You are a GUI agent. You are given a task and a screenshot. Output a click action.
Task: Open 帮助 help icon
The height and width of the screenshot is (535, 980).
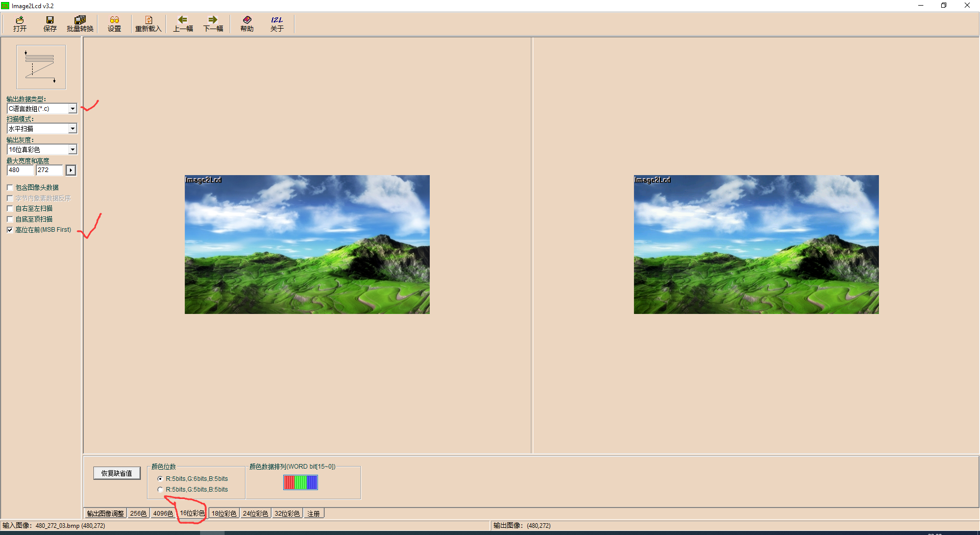(247, 24)
